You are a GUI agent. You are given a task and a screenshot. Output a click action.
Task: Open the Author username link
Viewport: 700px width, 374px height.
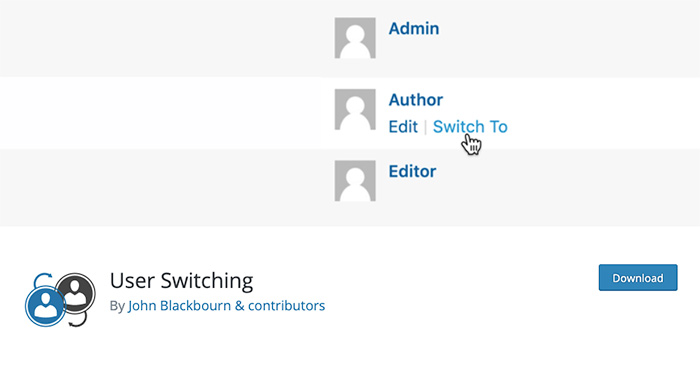tap(416, 100)
